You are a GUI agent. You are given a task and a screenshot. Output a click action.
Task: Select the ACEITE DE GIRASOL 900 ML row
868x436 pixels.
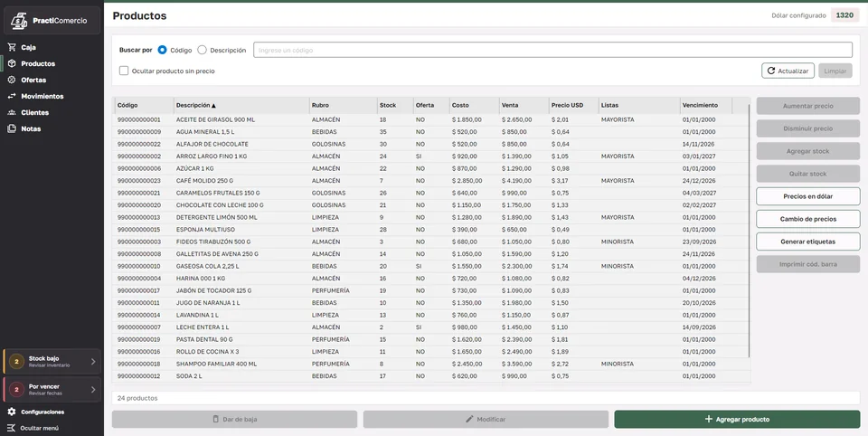click(431, 119)
